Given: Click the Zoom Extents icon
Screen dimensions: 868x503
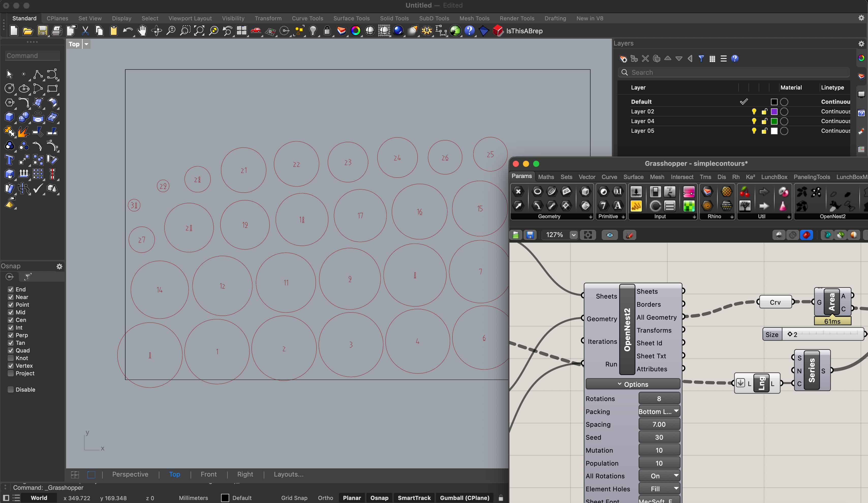Looking at the screenshot, I should 199,31.
